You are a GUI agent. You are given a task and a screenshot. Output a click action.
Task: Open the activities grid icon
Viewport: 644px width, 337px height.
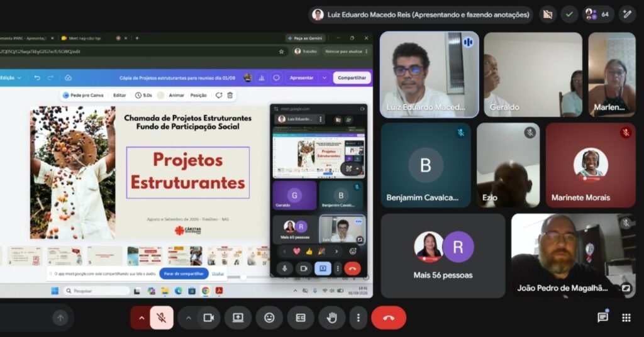[x=626, y=318]
